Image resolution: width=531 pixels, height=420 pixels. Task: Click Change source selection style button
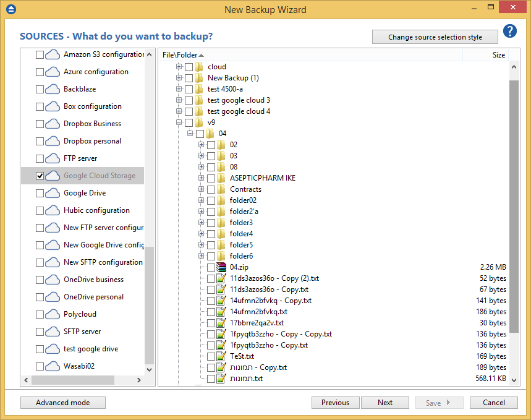435,37
